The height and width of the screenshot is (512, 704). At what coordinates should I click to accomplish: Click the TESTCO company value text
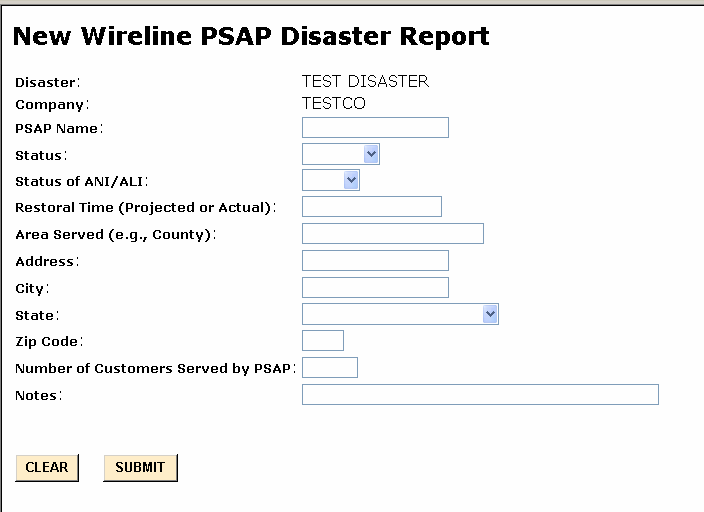[334, 103]
